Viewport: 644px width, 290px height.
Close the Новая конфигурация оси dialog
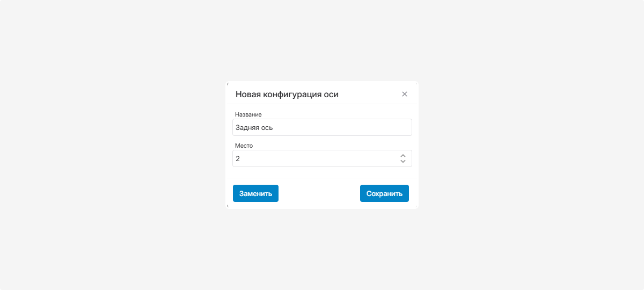click(405, 94)
